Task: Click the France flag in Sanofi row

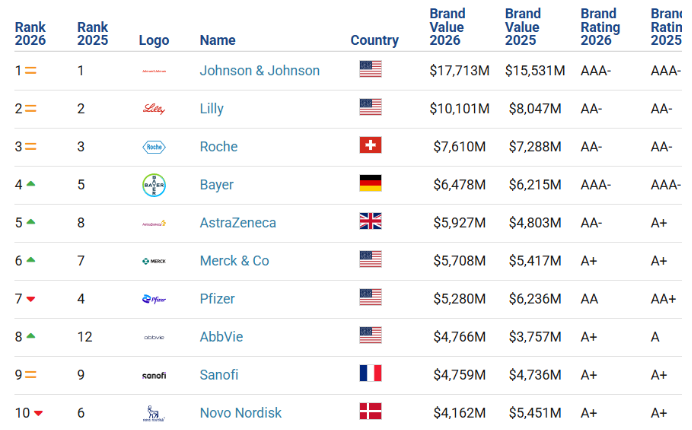Action: [370, 373]
